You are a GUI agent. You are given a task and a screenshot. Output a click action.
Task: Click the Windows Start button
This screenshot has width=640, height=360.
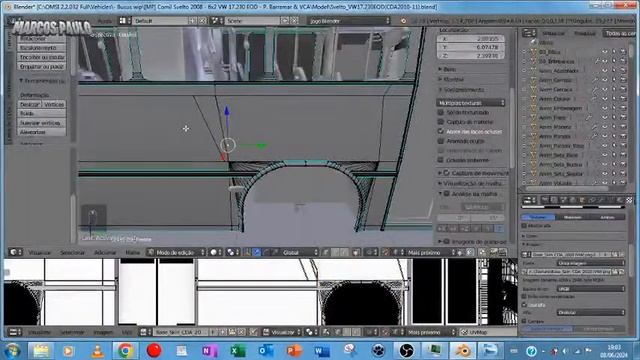click(12, 350)
